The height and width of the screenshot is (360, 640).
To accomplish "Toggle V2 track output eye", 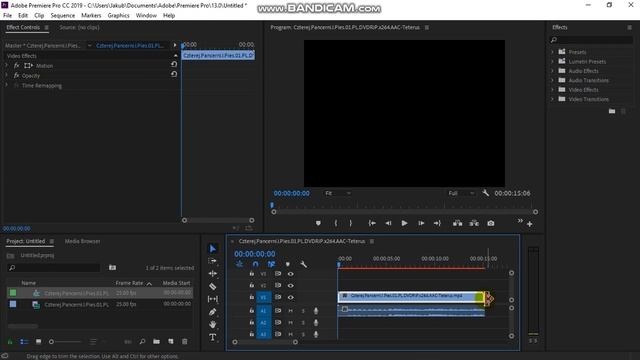I will [291, 285].
